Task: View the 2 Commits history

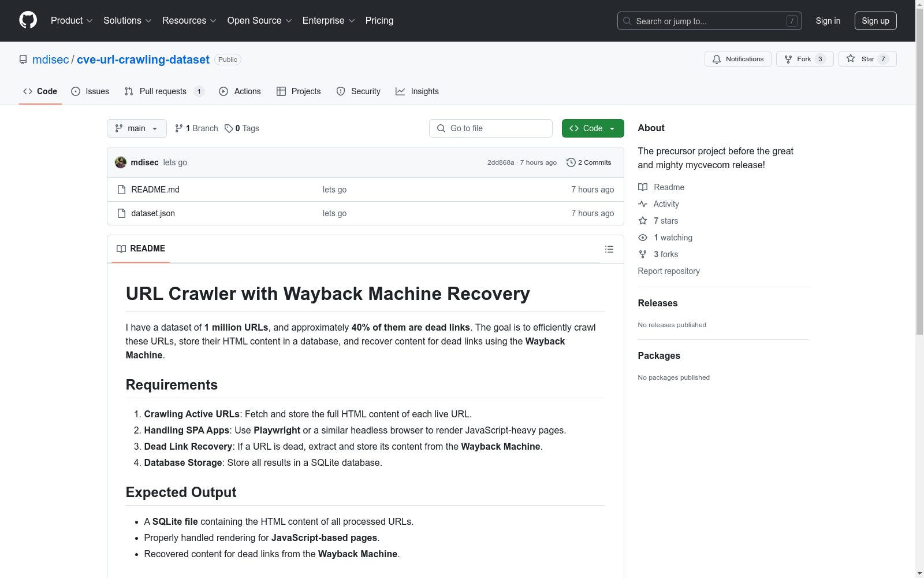Action: pos(589,162)
